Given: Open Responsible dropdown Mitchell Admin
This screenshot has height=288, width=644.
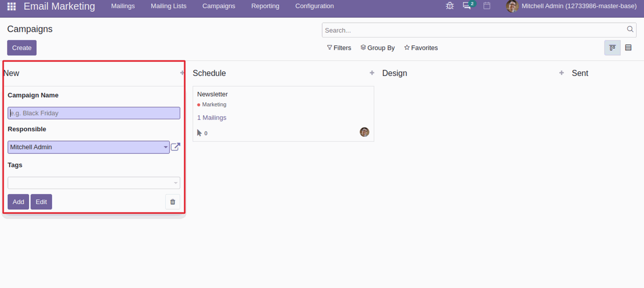Looking at the screenshot, I should click(89, 147).
